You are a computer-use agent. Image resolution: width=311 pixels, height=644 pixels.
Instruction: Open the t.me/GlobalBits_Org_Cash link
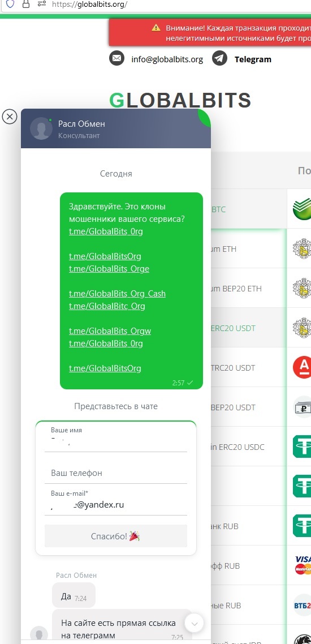click(x=118, y=294)
